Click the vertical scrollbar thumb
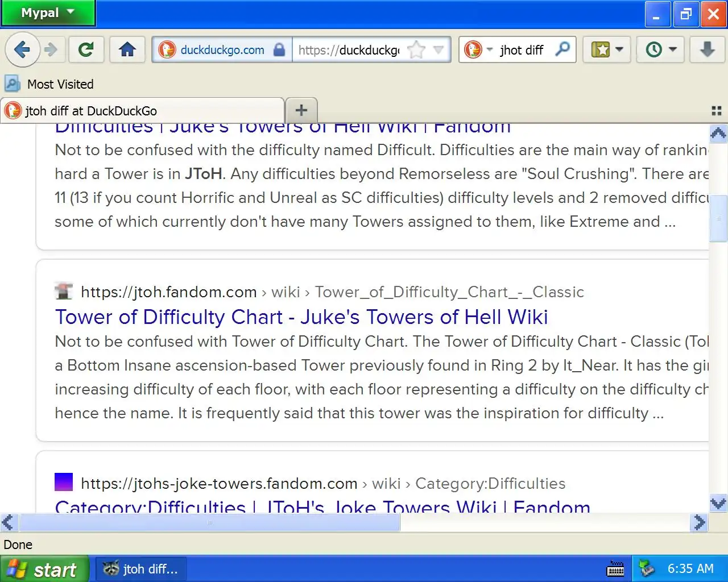 (718, 218)
